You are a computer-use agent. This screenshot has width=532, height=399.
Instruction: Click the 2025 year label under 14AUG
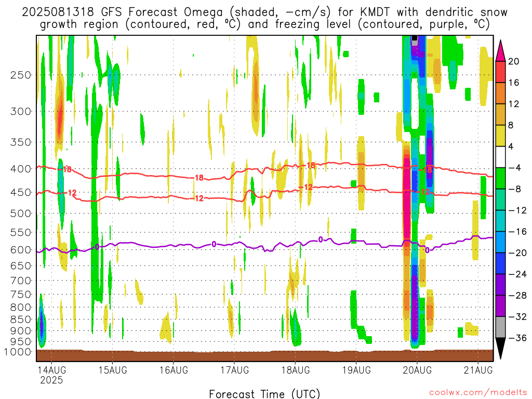coord(51,380)
